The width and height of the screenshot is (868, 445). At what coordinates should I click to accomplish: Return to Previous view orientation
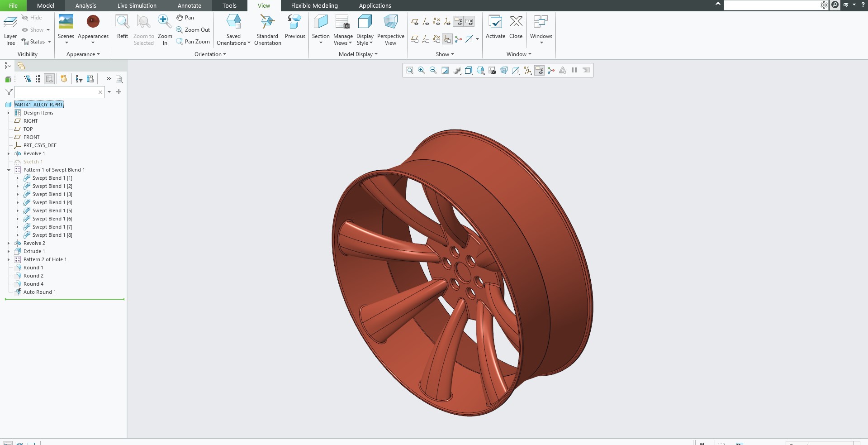tap(295, 27)
